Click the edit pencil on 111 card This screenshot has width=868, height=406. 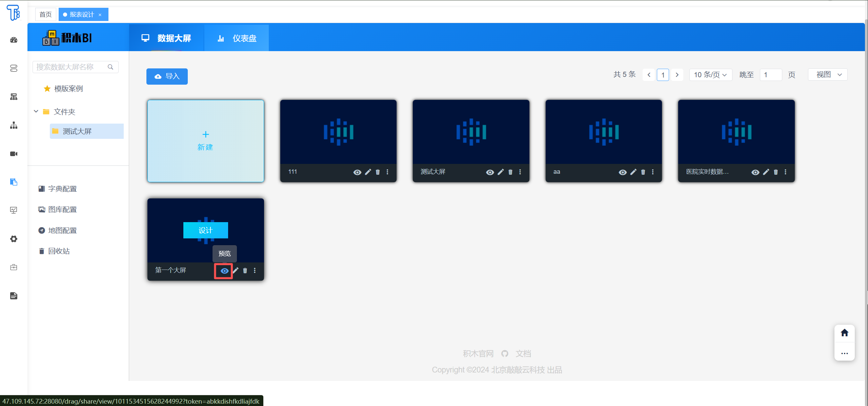click(368, 172)
